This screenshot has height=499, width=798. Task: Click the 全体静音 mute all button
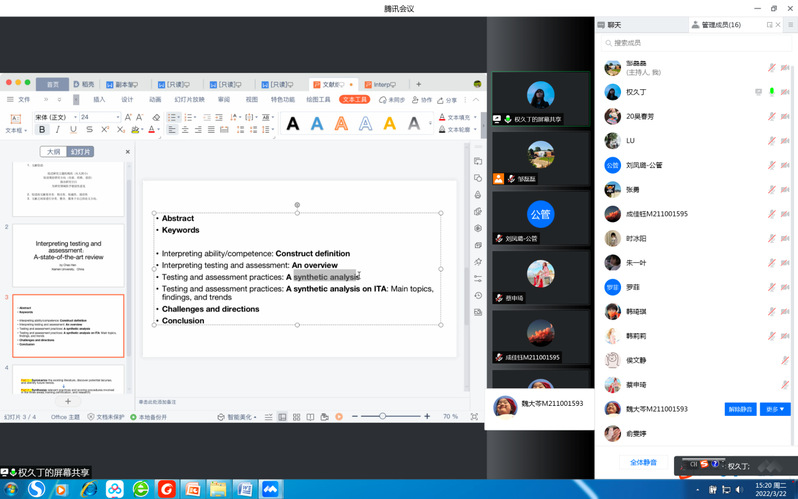click(x=643, y=463)
